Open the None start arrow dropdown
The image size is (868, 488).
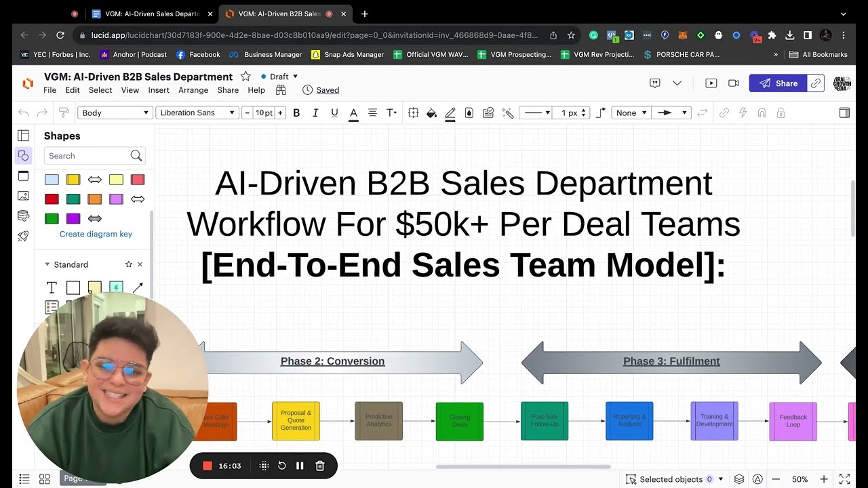click(x=631, y=113)
